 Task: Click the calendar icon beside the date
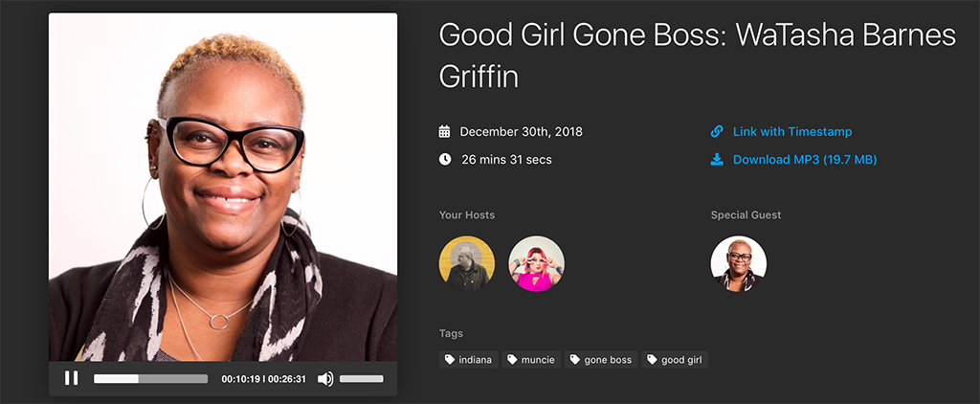(444, 131)
